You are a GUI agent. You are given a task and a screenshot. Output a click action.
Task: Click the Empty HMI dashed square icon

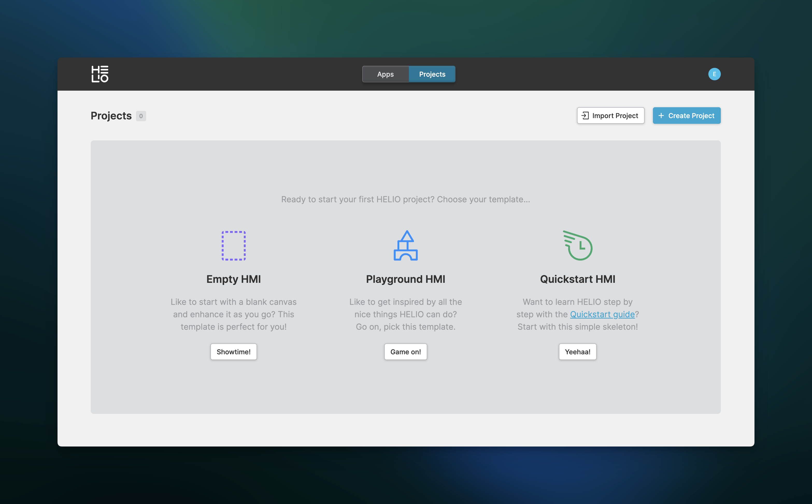(x=233, y=246)
